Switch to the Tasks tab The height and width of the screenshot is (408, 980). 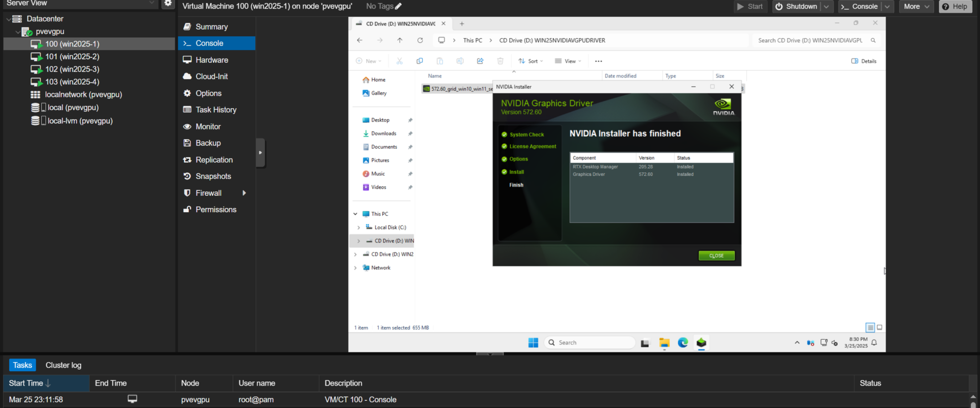(22, 365)
